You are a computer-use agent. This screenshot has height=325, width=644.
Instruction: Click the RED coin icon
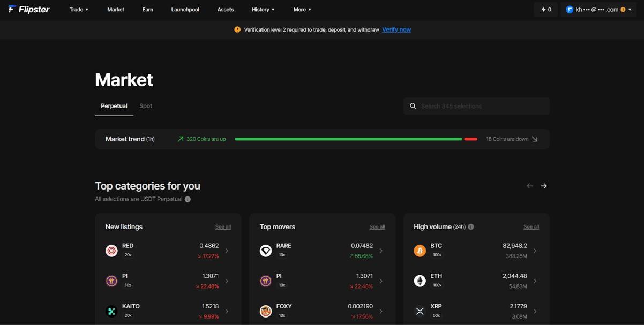tap(111, 251)
